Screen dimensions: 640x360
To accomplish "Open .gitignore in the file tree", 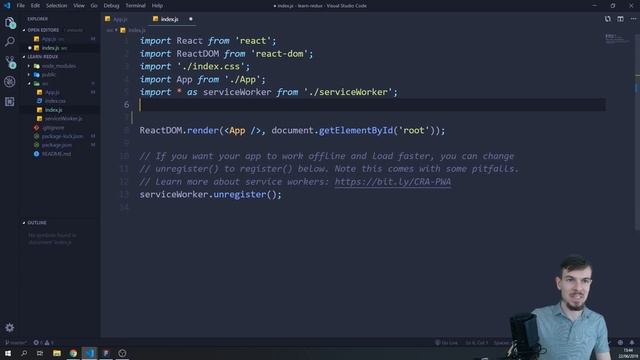I will click(53, 128).
